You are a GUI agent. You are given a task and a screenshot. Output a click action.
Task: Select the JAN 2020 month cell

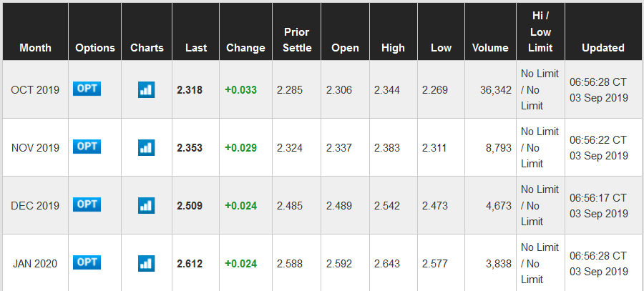point(35,264)
